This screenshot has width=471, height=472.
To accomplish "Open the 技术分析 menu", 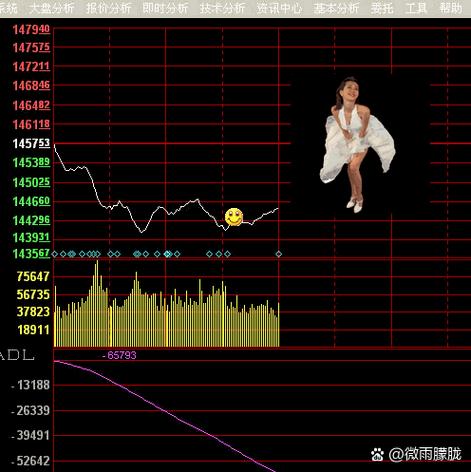I will 222,8.
